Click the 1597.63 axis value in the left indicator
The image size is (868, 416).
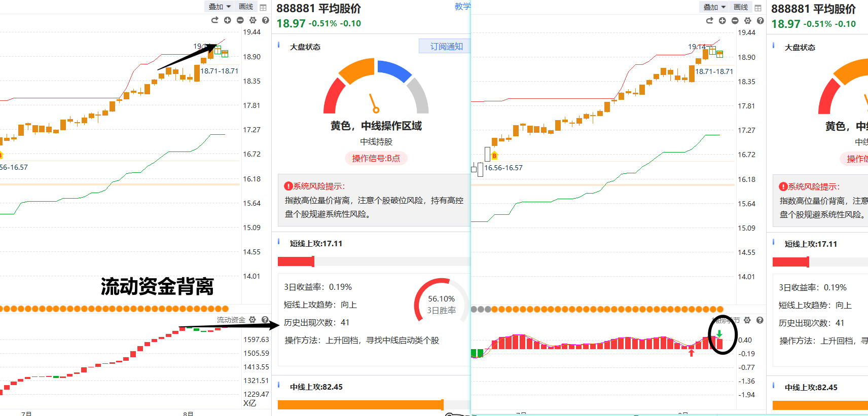[256, 339]
